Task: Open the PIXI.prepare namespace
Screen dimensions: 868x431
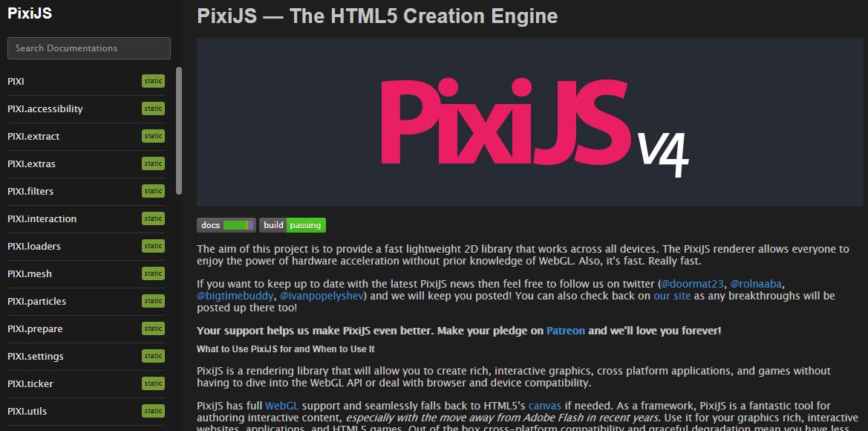Action: pyautogui.click(x=35, y=329)
